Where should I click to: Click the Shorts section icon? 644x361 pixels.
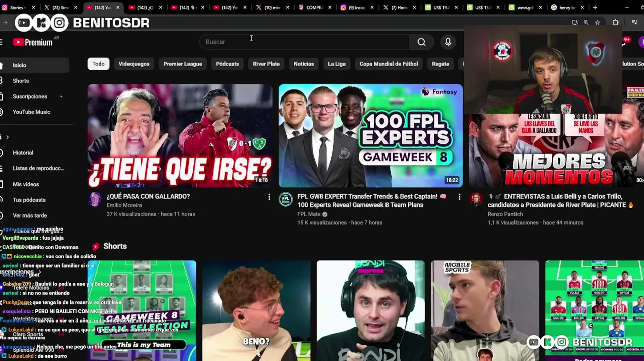coord(96,246)
